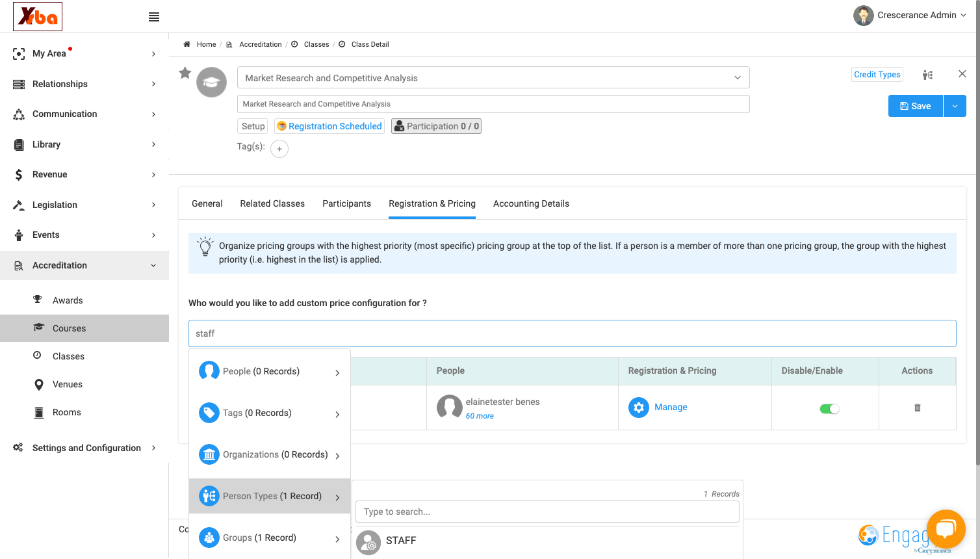Expand Organizations (0 Records) category
This screenshot has width=980, height=559.
tap(270, 454)
